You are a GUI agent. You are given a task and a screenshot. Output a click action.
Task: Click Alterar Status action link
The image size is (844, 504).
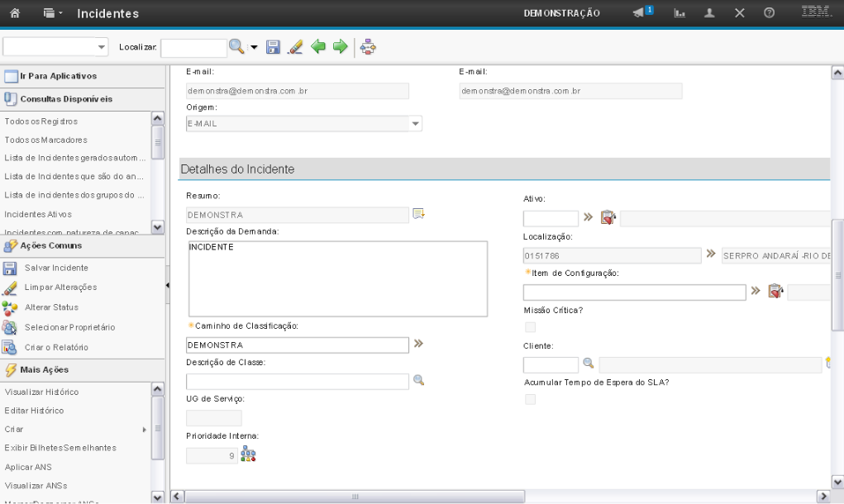(51, 307)
